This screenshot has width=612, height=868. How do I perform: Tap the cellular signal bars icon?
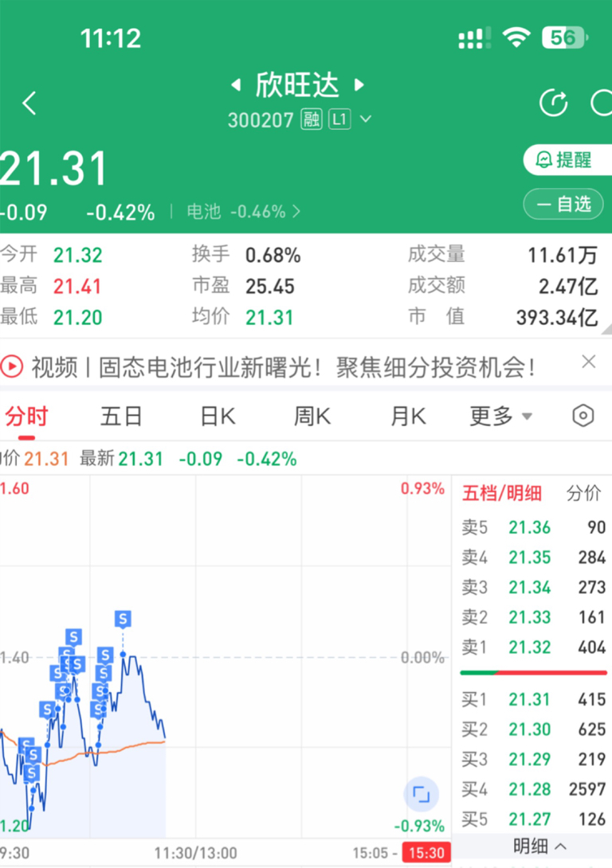[474, 38]
